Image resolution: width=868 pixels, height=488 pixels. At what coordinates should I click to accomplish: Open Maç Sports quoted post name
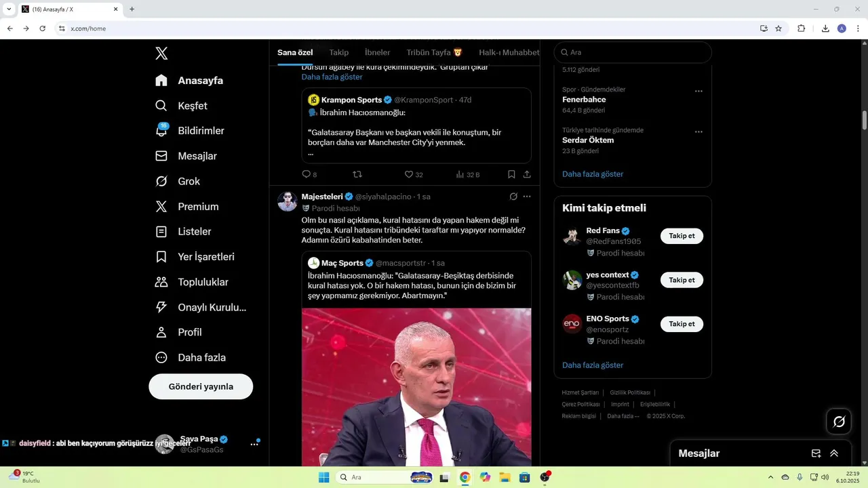342,263
